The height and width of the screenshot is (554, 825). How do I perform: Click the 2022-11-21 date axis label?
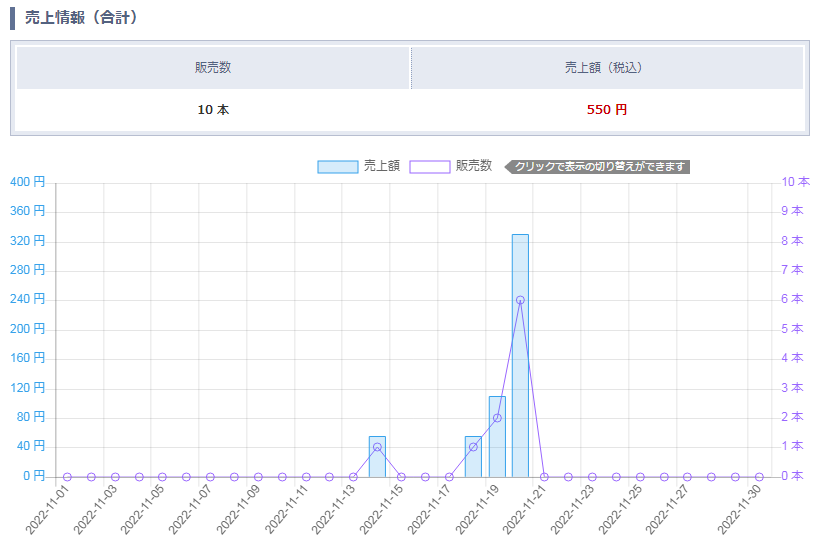click(x=524, y=510)
